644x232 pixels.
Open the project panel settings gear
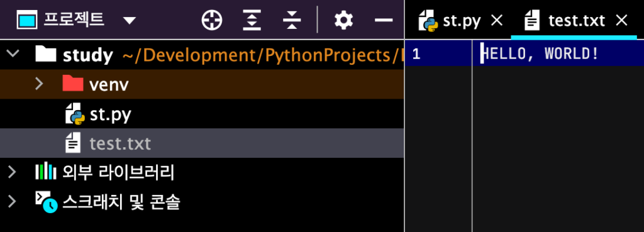[x=344, y=19]
